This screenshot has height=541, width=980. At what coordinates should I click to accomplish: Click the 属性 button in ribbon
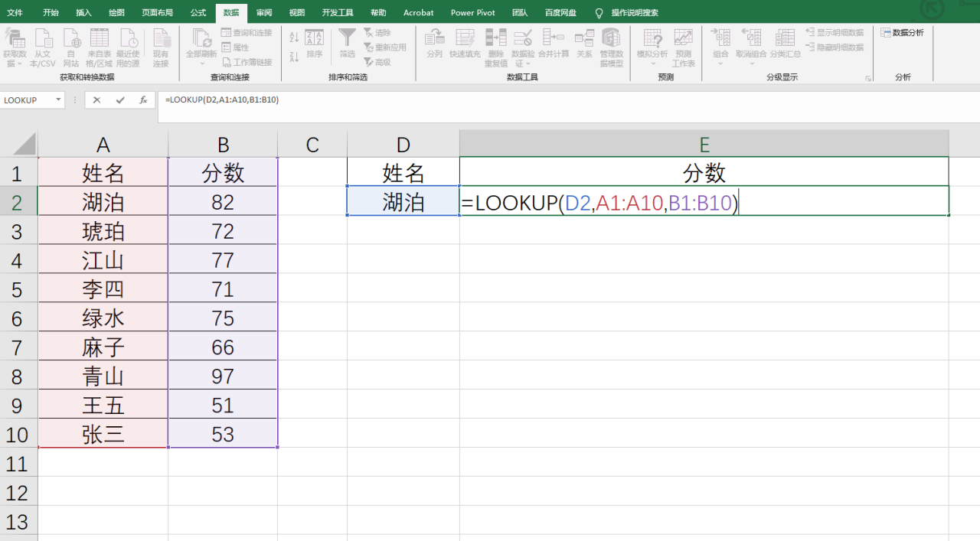click(236, 47)
